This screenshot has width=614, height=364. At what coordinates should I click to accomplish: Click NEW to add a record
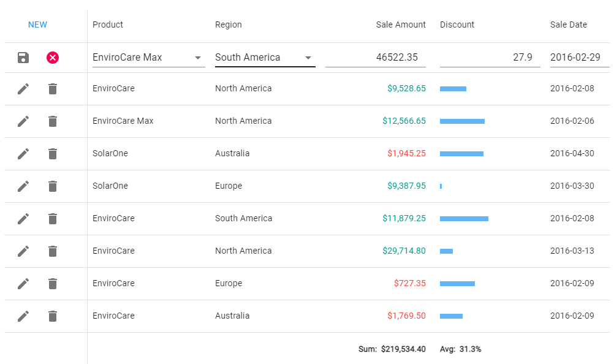click(x=37, y=25)
